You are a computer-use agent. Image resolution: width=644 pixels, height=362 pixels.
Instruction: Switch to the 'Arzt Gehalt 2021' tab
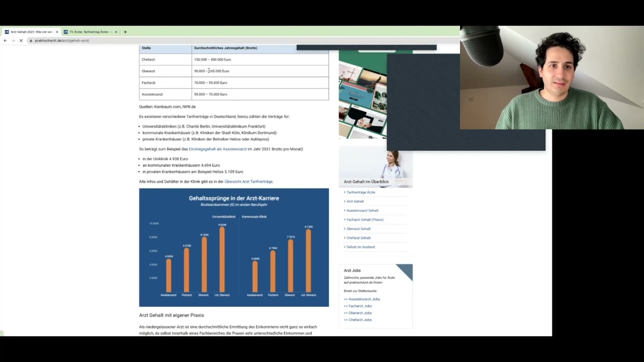(31, 32)
